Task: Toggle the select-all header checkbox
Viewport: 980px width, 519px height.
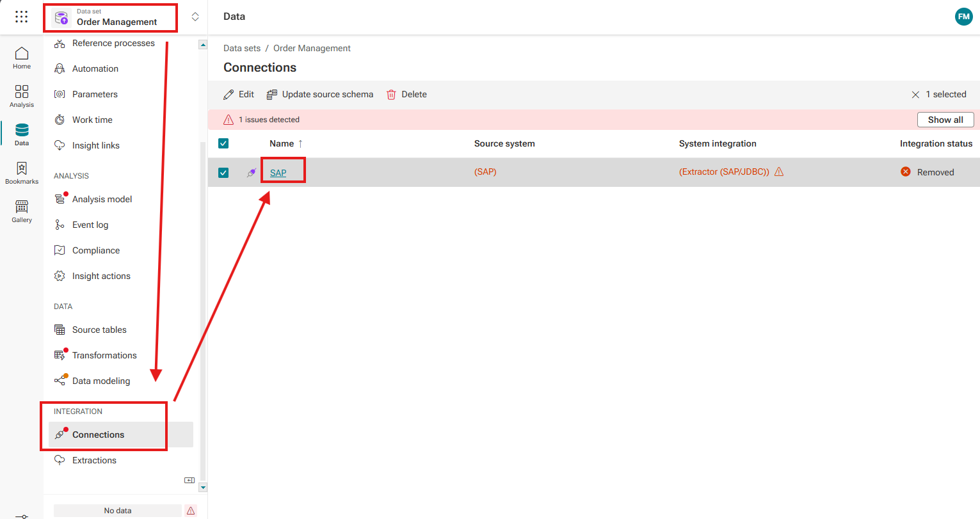Action: (x=223, y=143)
